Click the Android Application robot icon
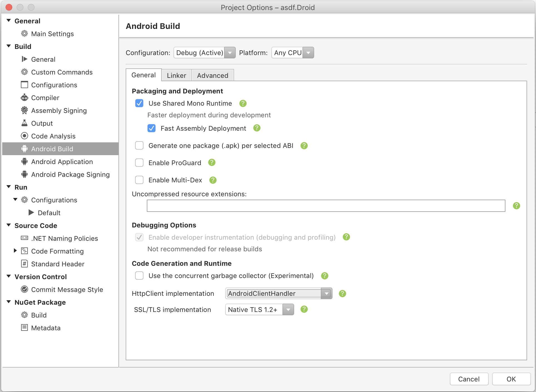Screen dimensions: 536x392 pyautogui.click(x=24, y=162)
